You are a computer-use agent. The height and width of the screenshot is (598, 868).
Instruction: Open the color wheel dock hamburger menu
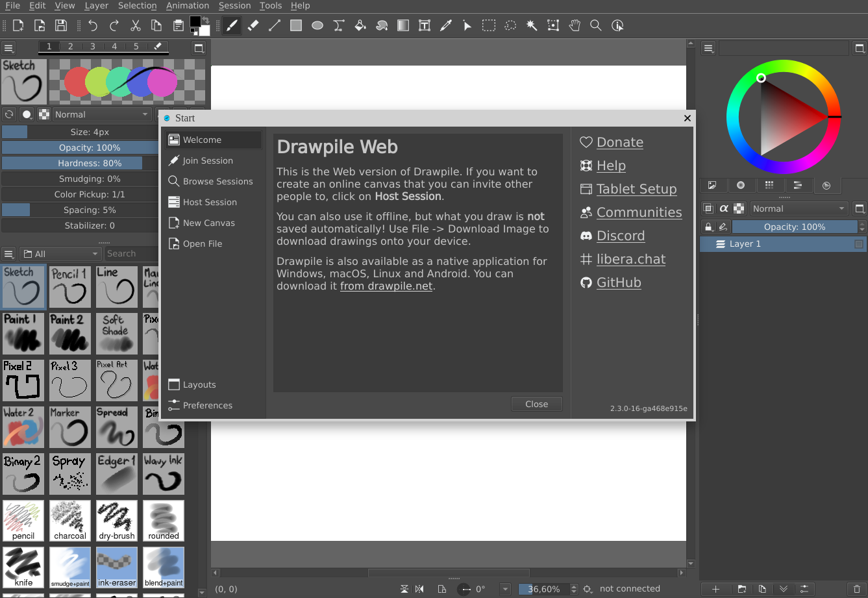click(708, 48)
